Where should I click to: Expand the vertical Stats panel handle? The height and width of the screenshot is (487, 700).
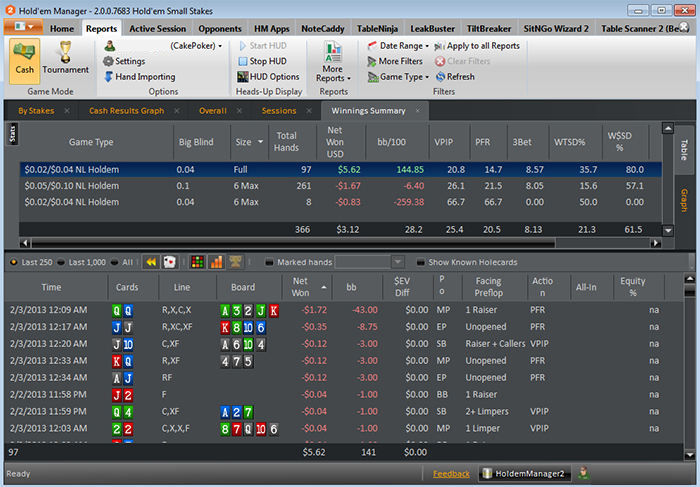pyautogui.click(x=12, y=133)
